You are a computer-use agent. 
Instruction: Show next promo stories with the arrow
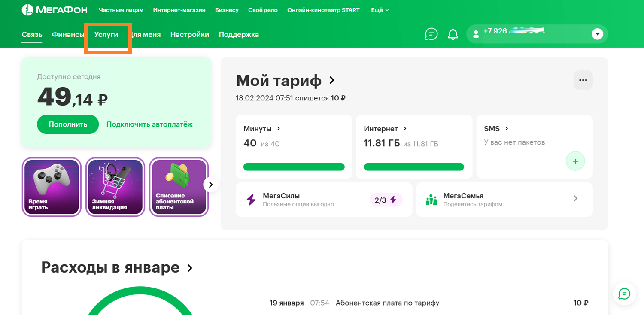tap(210, 185)
